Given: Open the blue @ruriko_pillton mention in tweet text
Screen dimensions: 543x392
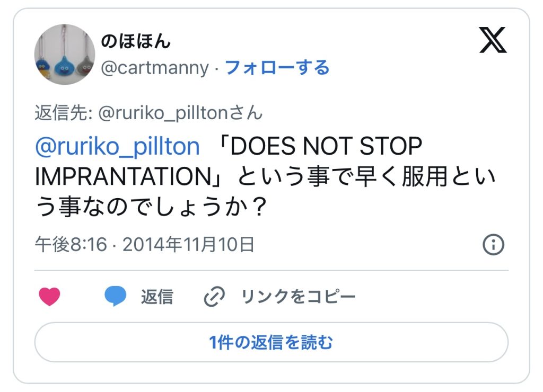Looking at the screenshot, I should tap(117, 147).
